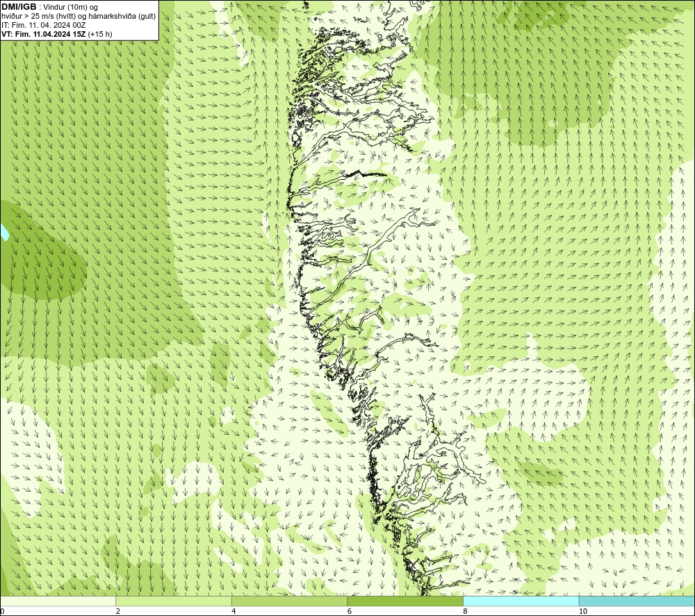
Task: Select the medium green 4–6 m/s legend swatch
Action: [289, 601]
